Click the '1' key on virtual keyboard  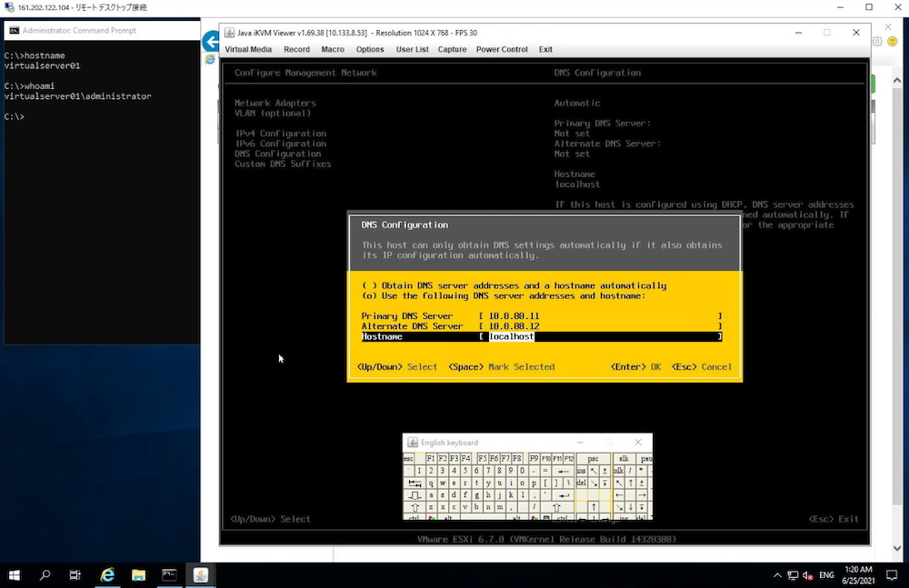click(x=419, y=472)
